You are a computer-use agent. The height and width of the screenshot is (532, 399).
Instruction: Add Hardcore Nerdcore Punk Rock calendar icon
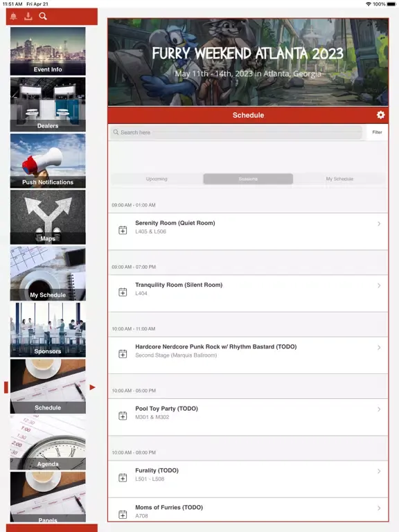pyautogui.click(x=123, y=354)
